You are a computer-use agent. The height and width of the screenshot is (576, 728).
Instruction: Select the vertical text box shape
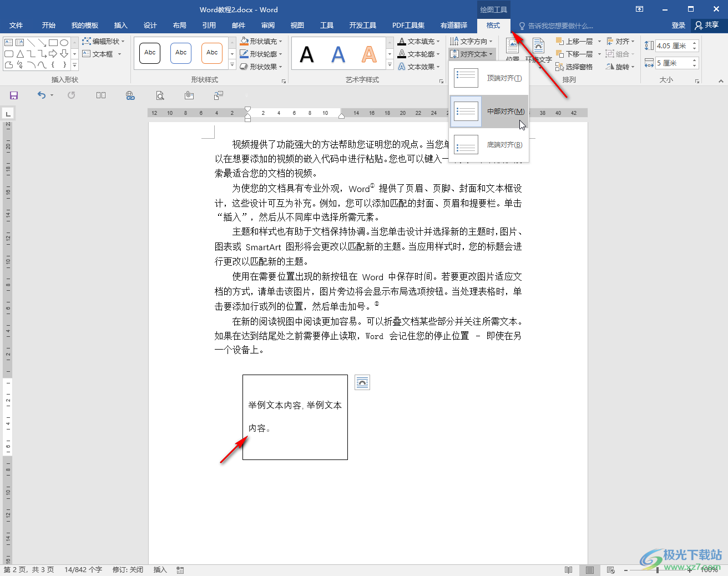point(19,42)
